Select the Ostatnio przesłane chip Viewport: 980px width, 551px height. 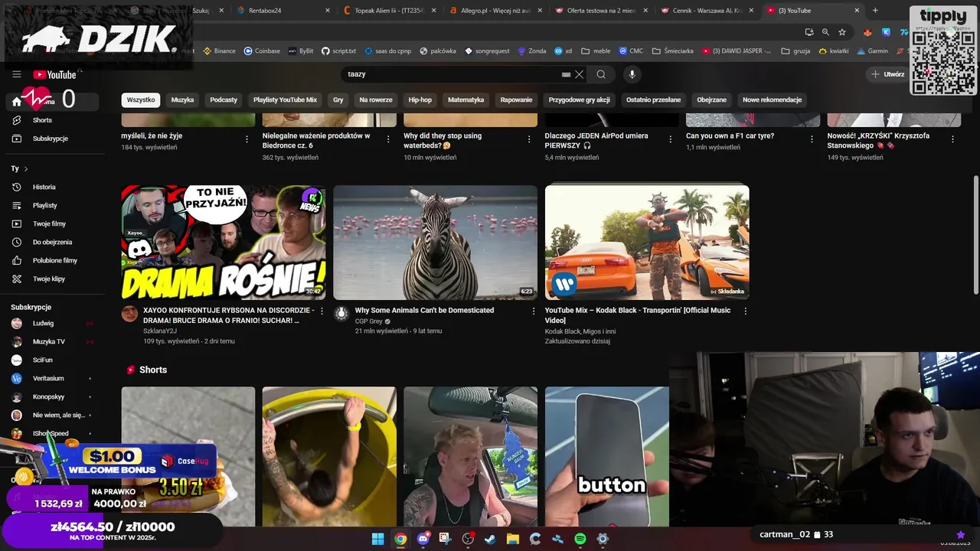coord(653,99)
